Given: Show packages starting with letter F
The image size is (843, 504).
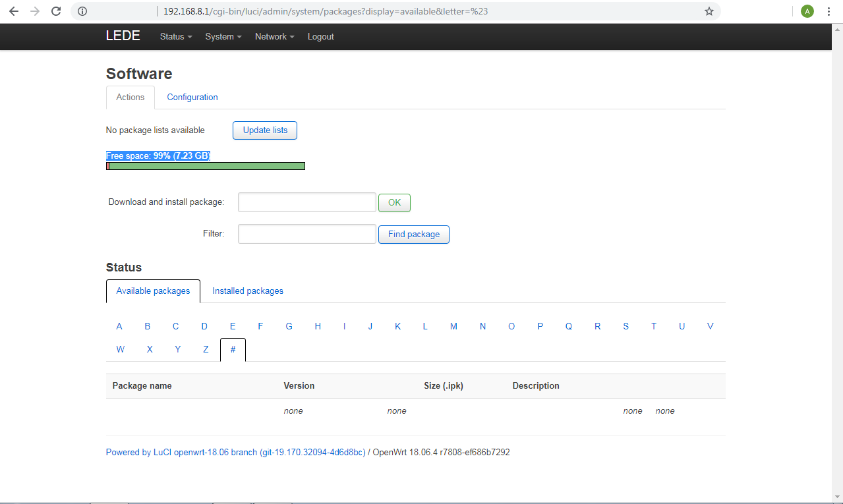Looking at the screenshot, I should coord(260,327).
